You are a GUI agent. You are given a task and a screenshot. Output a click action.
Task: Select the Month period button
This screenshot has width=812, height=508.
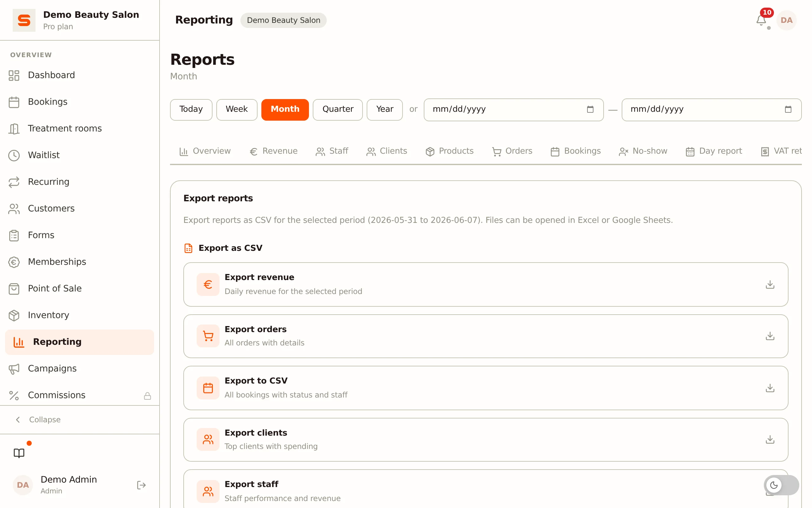(285, 110)
